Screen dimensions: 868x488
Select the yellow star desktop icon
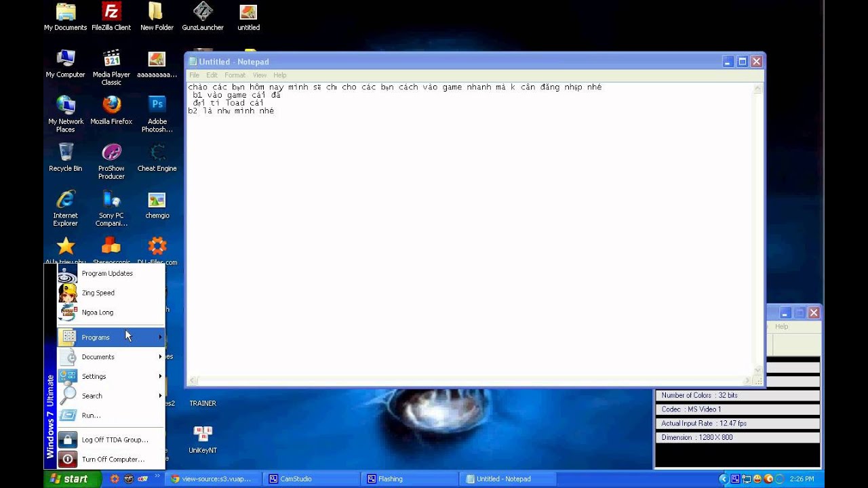[x=65, y=247]
